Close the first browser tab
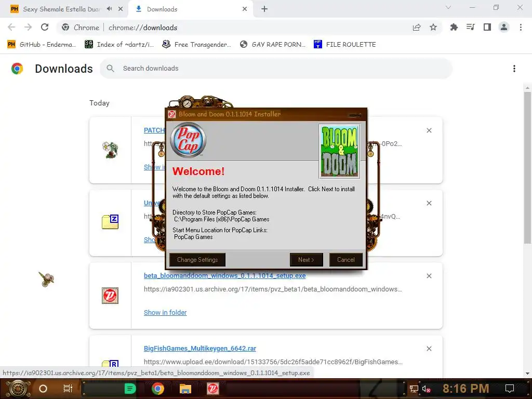The height and width of the screenshot is (399, 532). pos(121,9)
